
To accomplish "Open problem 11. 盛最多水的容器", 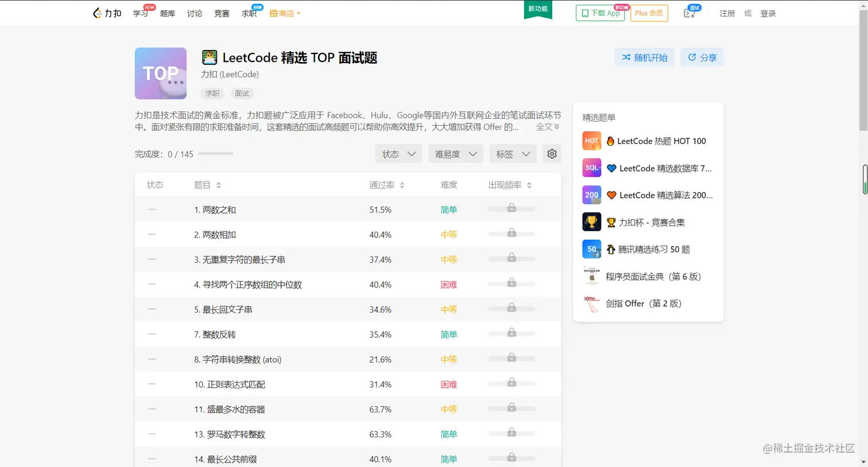I will tap(230, 410).
